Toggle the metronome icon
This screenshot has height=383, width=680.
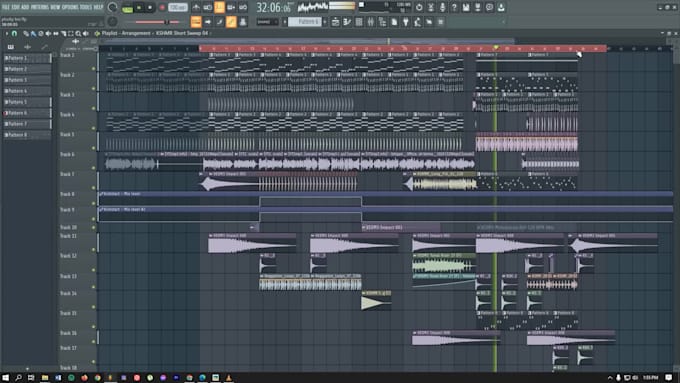click(196, 7)
